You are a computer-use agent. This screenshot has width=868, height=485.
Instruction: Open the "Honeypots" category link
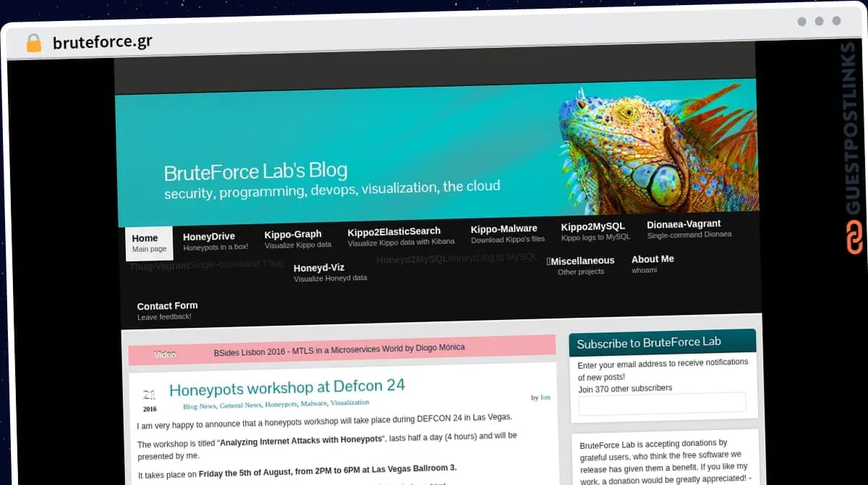[280, 405]
